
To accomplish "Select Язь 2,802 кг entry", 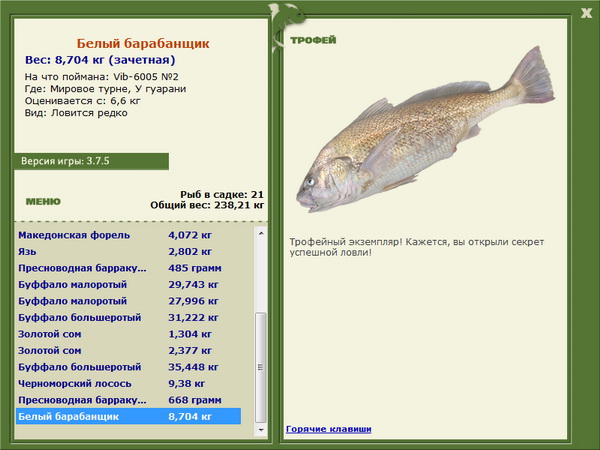I will click(x=129, y=251).
